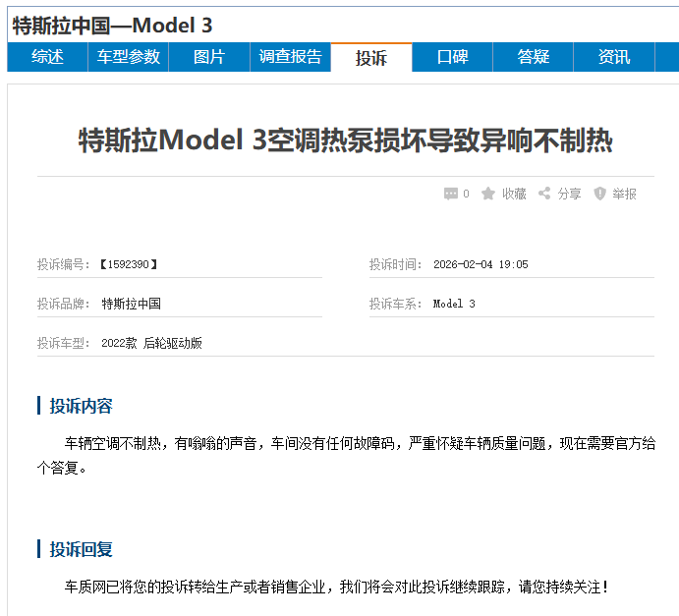Viewport: 679px width, 616px height.
Task: Switch to the 车型参数 tab
Action: pyautogui.click(x=128, y=57)
